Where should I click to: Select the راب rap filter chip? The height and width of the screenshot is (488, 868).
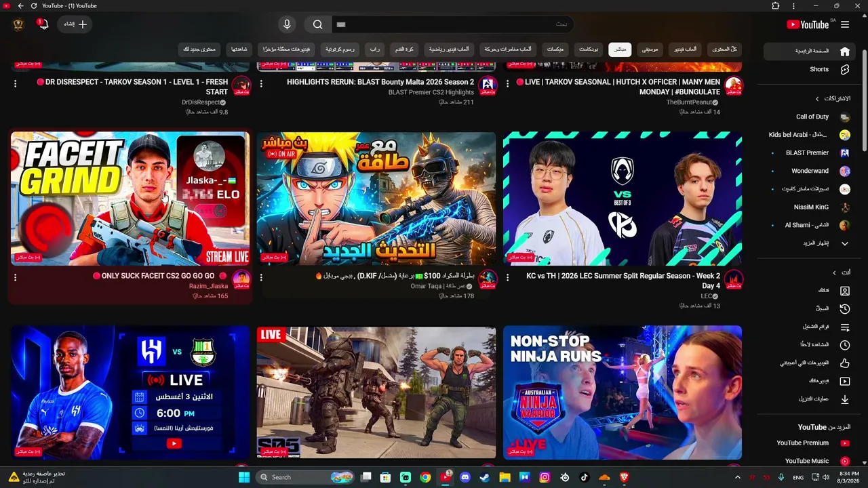tap(374, 49)
